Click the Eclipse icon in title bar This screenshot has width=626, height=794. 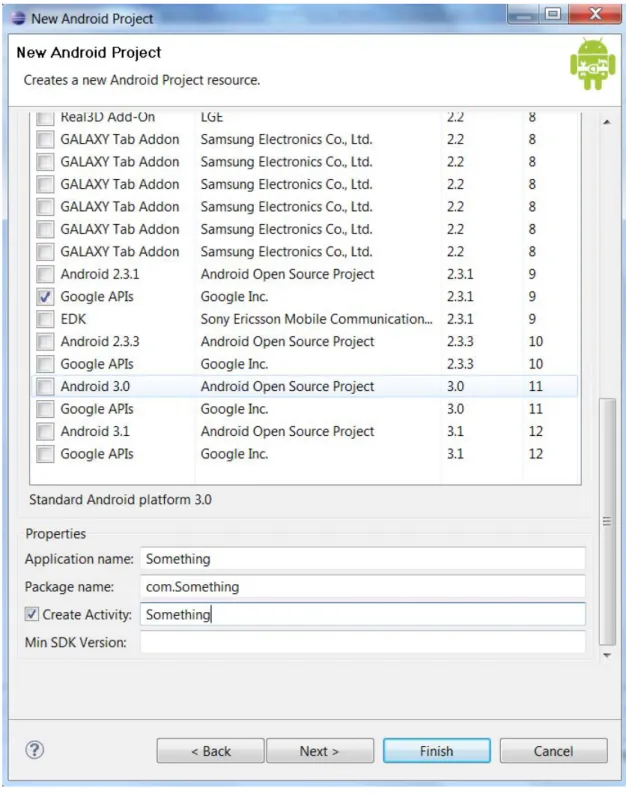[18, 18]
